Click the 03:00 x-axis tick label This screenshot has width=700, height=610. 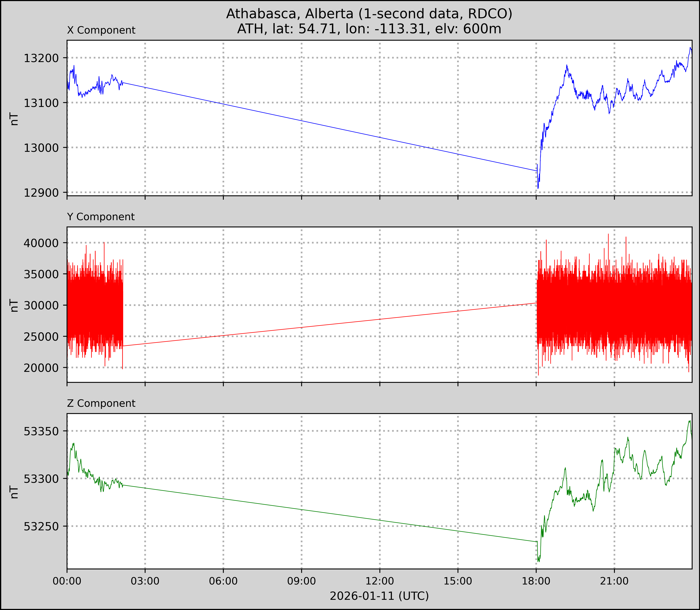coord(145,581)
